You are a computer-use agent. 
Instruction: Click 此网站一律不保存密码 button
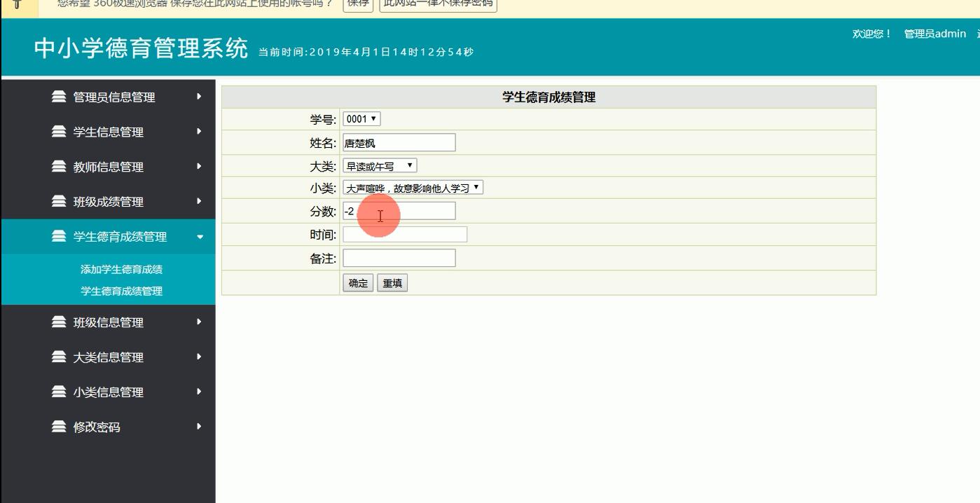tap(439, 4)
